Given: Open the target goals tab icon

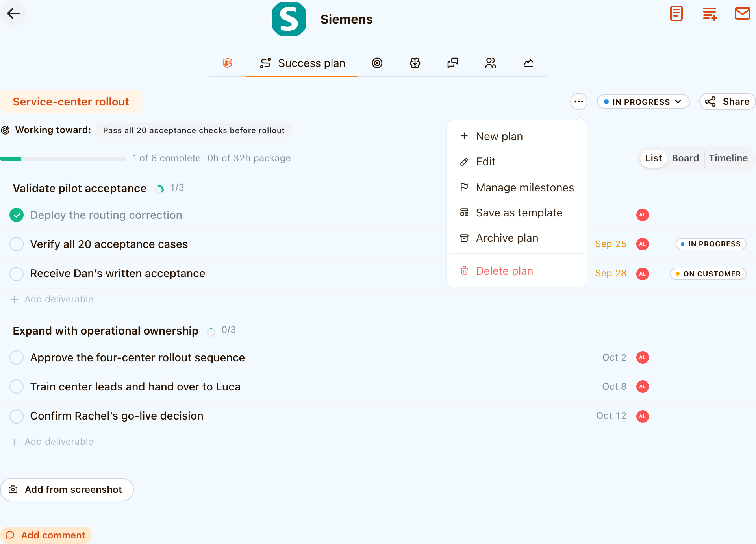Looking at the screenshot, I should coord(377,63).
